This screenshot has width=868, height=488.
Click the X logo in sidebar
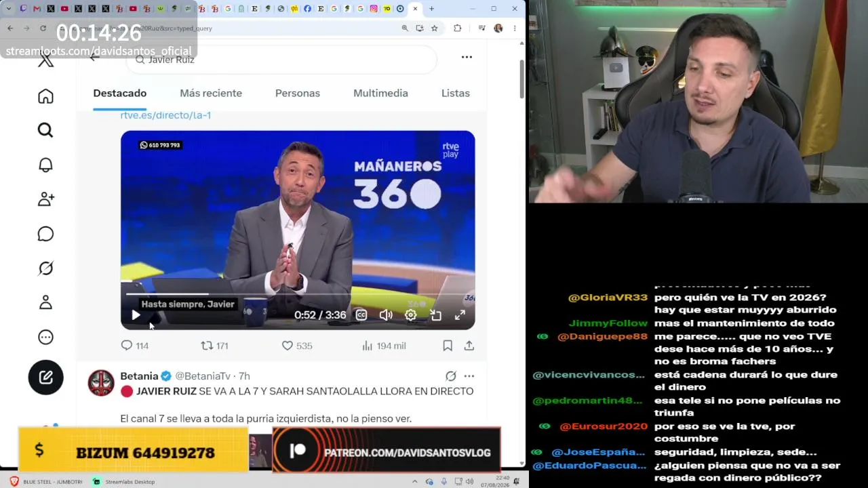[45, 61]
